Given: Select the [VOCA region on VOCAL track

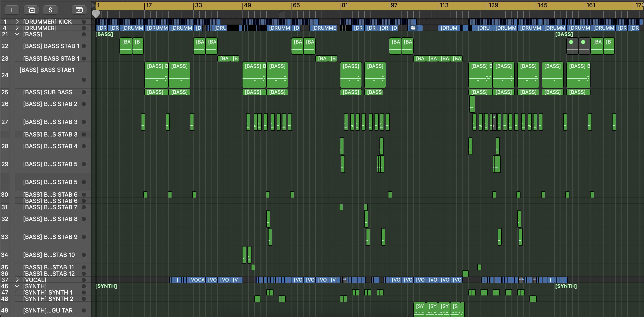Looking at the screenshot, I should coord(196,280).
